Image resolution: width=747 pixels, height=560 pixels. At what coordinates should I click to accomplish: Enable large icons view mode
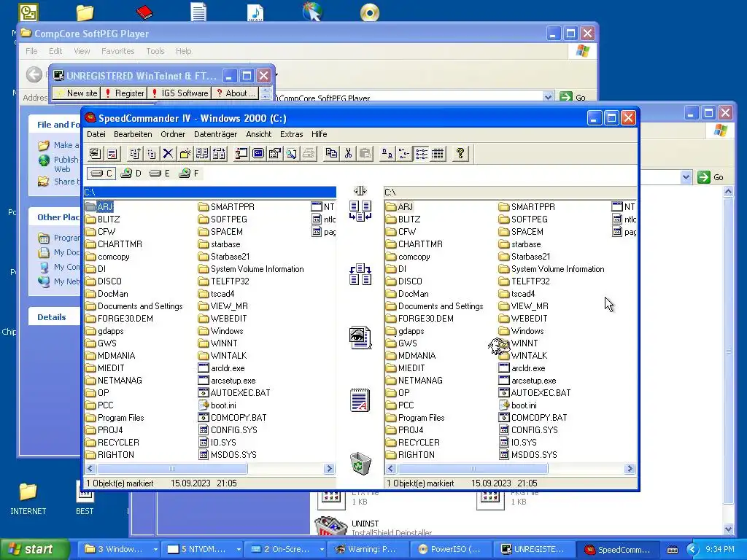pos(387,154)
